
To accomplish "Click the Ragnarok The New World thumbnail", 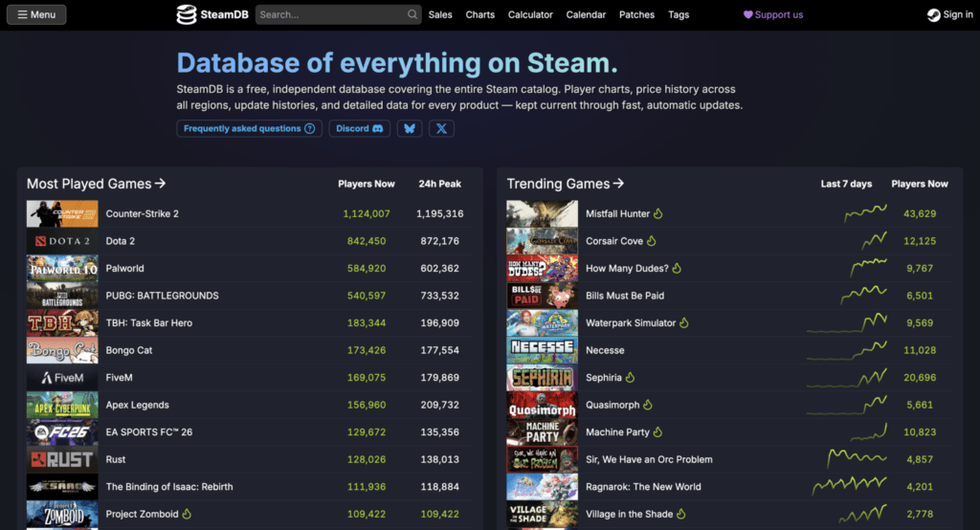I will coord(542,487).
